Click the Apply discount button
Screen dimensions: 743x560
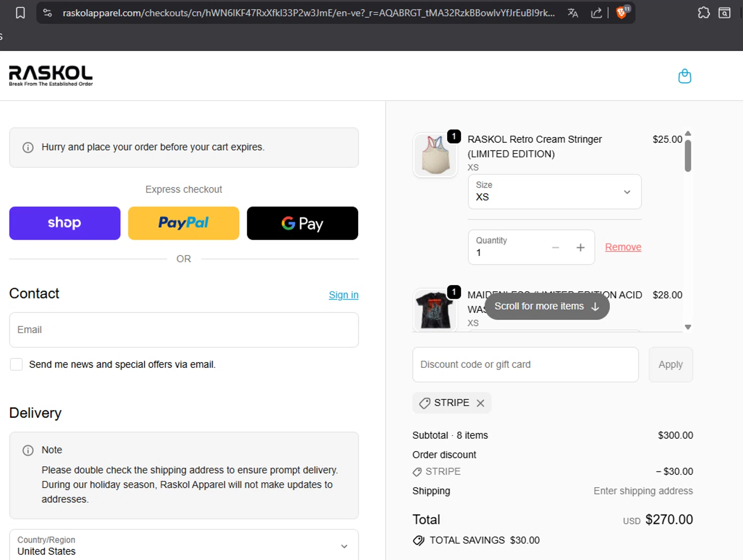(671, 364)
